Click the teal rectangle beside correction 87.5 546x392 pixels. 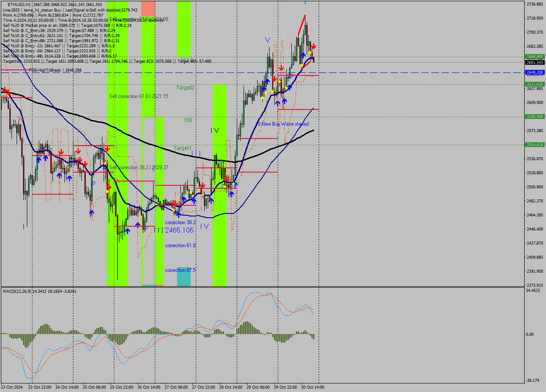[x=184, y=277]
